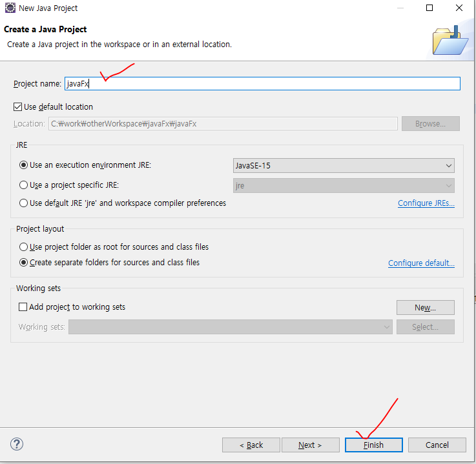The image size is (476, 464).
Task: Click the Create a Java Project heading
Action: (45, 30)
